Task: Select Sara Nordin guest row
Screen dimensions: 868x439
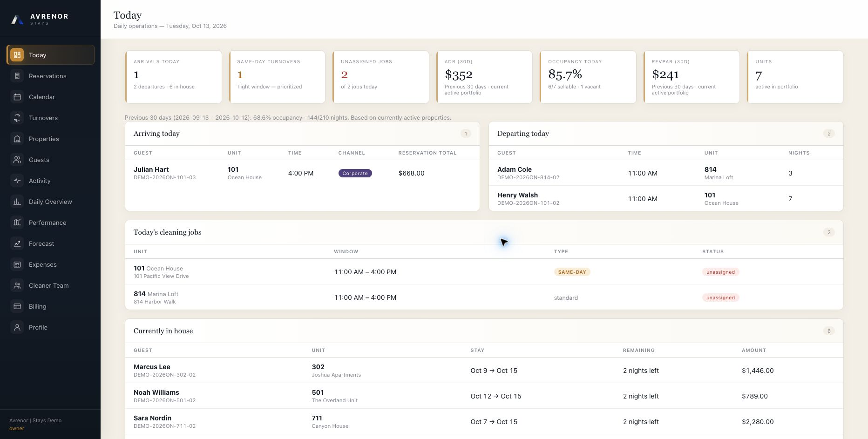Action: click(484, 422)
